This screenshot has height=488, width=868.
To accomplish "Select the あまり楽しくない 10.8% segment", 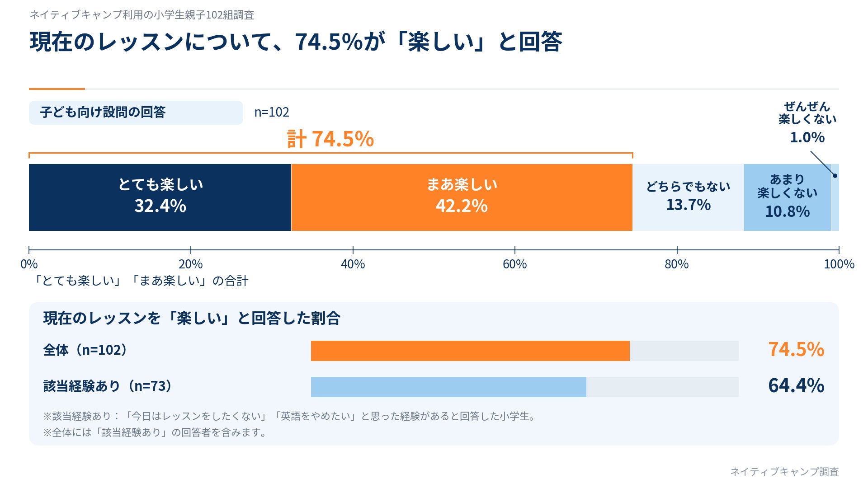I will [788, 197].
